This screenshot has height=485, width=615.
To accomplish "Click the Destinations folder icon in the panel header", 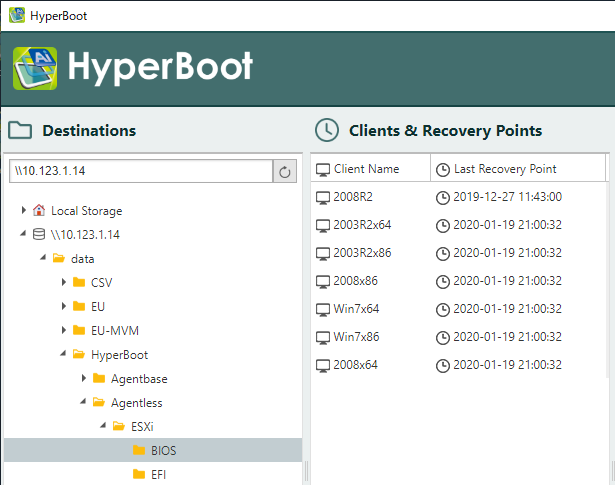I will 20,130.
